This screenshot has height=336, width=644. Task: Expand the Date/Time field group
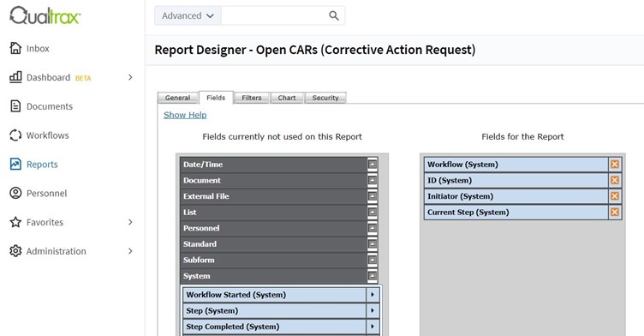(373, 165)
